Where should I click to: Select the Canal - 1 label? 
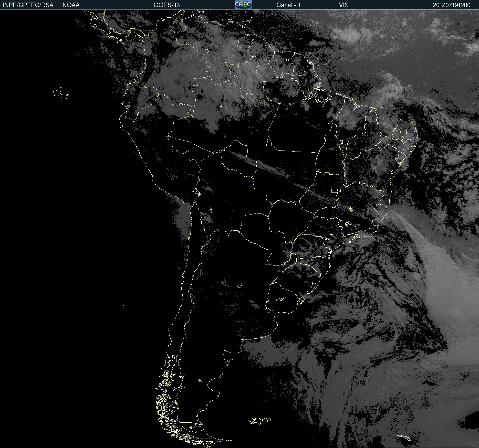pyautogui.click(x=289, y=5)
